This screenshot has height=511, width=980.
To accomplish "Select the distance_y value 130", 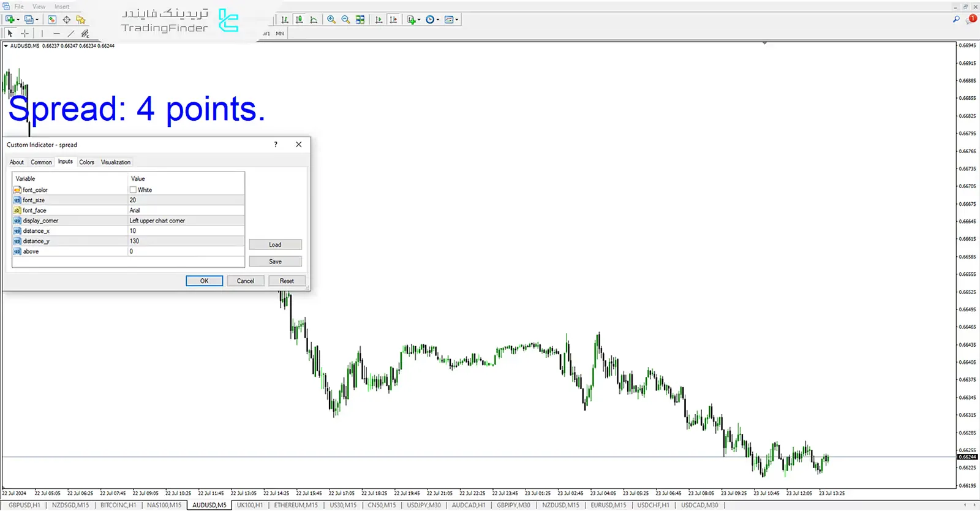I will tap(186, 241).
